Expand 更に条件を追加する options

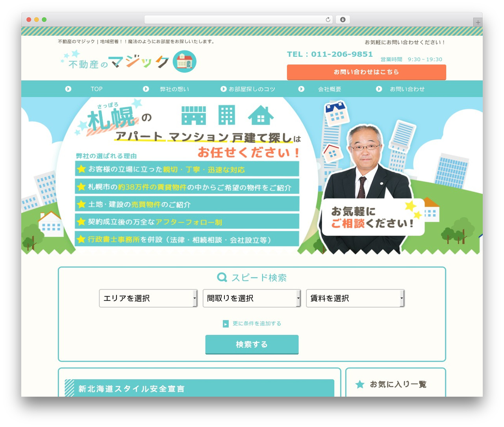(x=257, y=323)
